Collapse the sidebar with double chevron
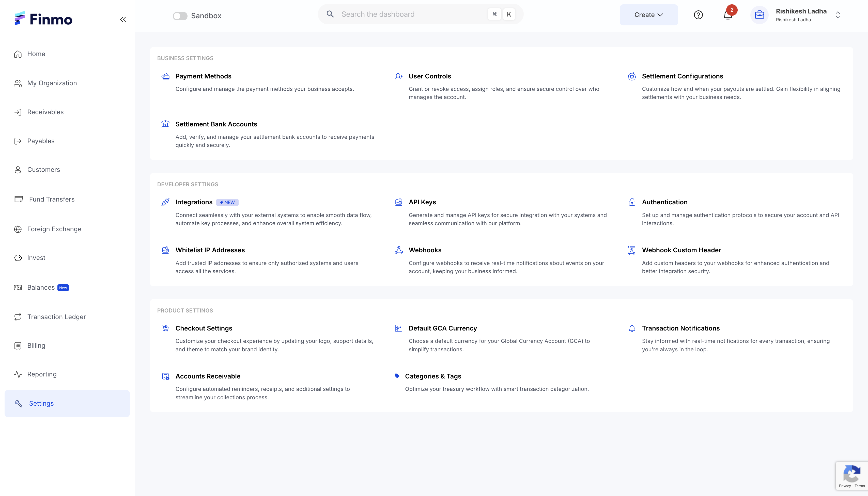The height and width of the screenshot is (496, 868). (123, 19)
